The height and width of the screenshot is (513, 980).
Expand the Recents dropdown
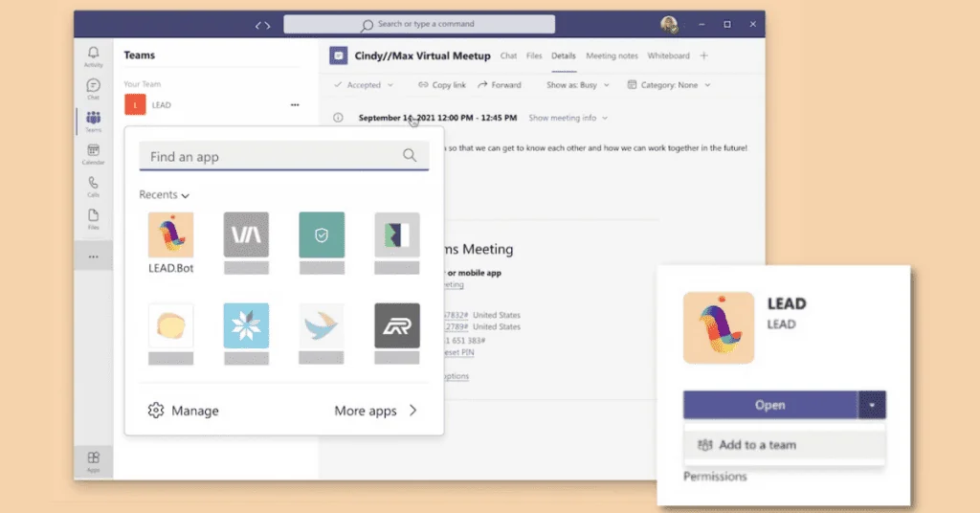(x=164, y=194)
